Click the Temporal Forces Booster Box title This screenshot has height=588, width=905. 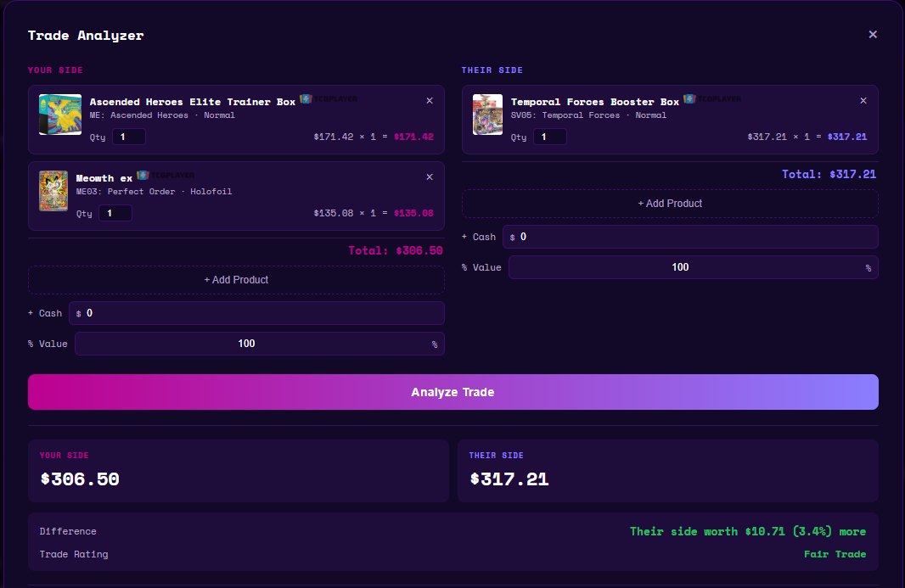594,102
